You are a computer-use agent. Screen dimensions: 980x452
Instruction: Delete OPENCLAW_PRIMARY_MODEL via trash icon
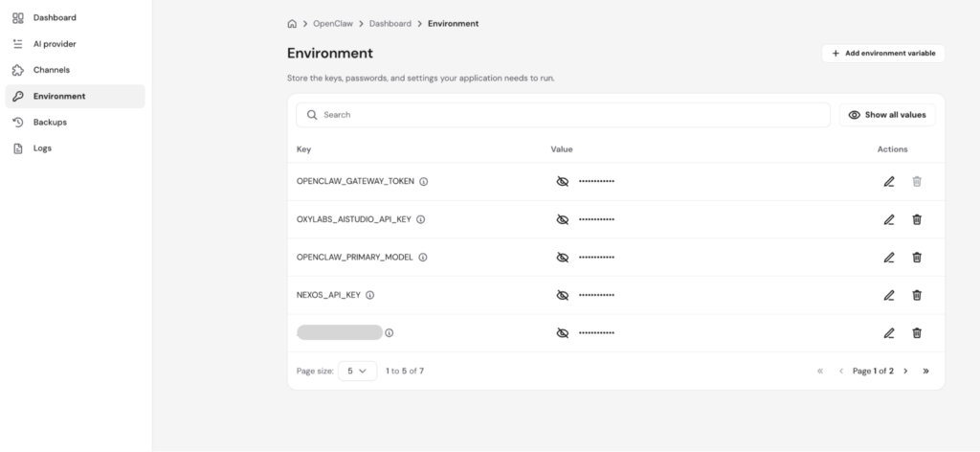tap(917, 258)
